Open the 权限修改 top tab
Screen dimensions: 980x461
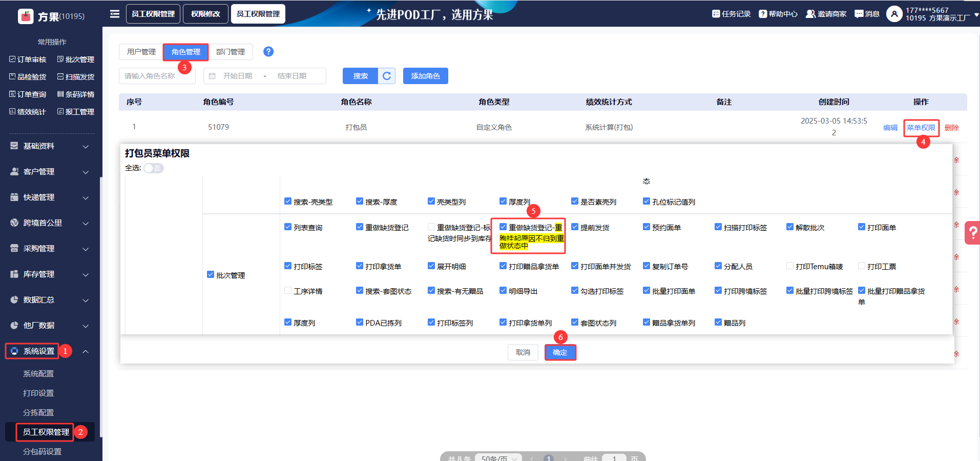pos(205,14)
